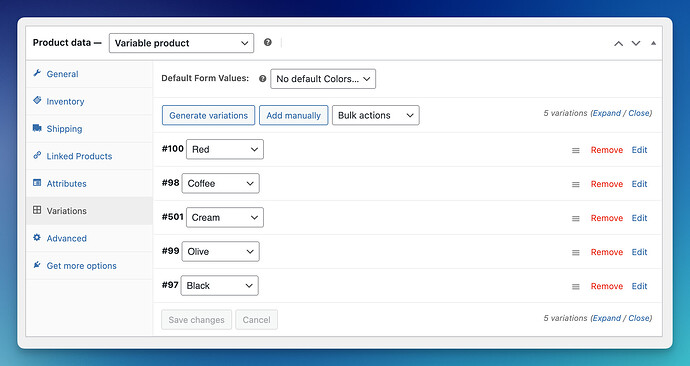Open the Variable product type dropdown
690x366 pixels.
pyautogui.click(x=181, y=43)
